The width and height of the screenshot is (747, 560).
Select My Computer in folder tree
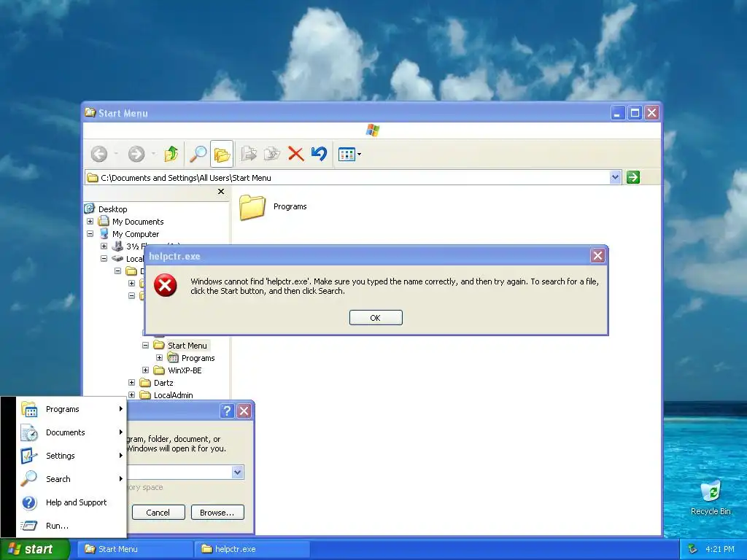point(135,234)
